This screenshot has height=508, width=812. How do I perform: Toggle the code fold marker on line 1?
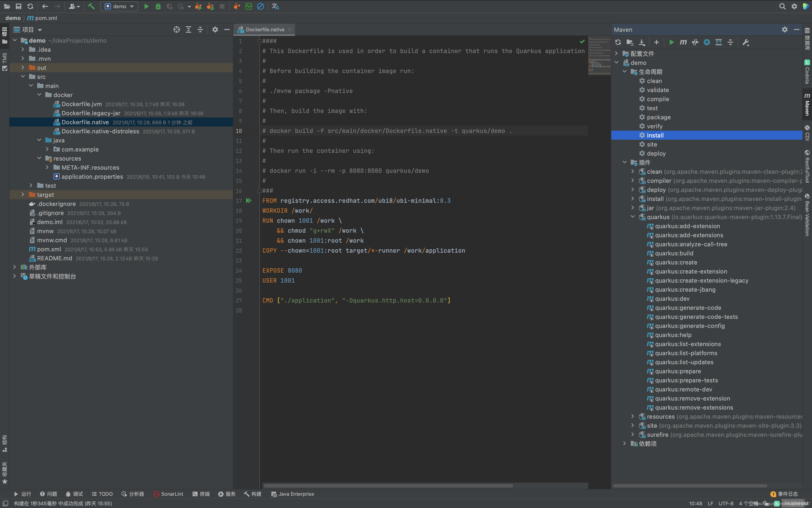point(259,41)
